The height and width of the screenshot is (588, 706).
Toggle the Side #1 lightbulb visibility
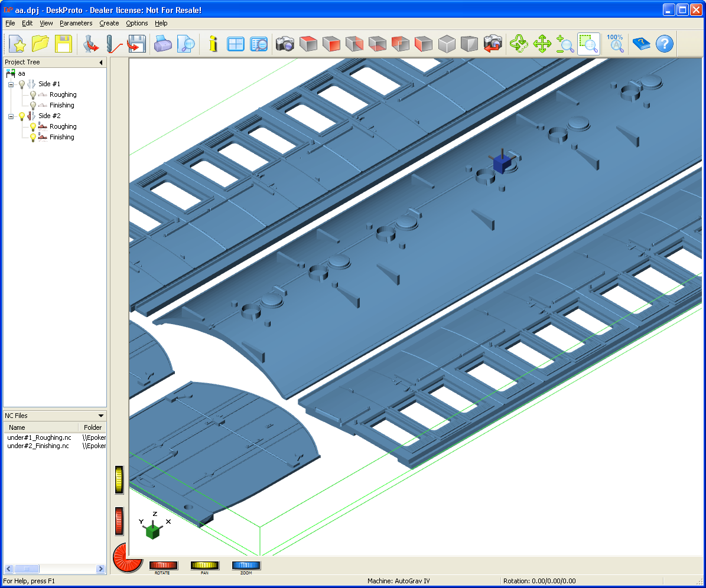tap(22, 84)
